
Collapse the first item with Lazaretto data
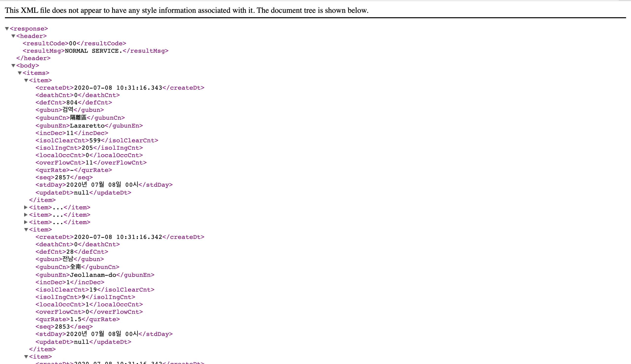pyautogui.click(x=26, y=80)
